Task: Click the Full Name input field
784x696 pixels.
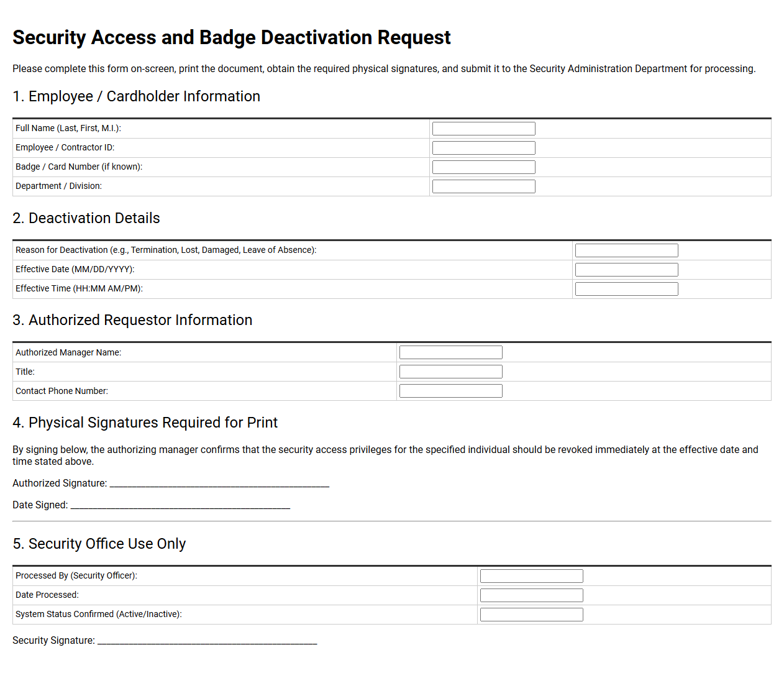Action: pyautogui.click(x=483, y=129)
